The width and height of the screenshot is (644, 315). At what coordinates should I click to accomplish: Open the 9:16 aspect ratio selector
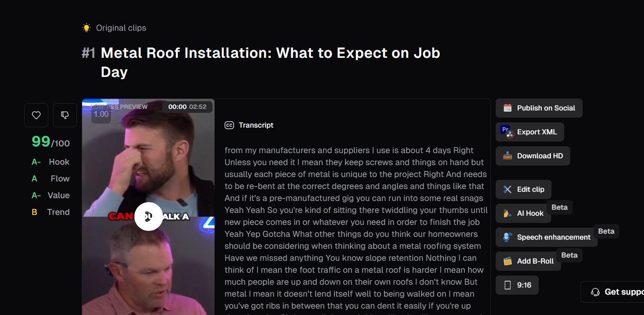tap(517, 285)
